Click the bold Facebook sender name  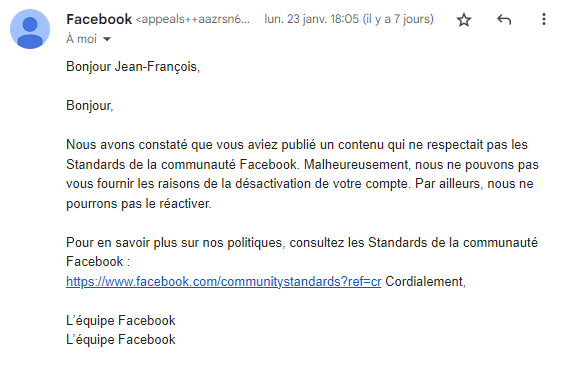[99, 19]
